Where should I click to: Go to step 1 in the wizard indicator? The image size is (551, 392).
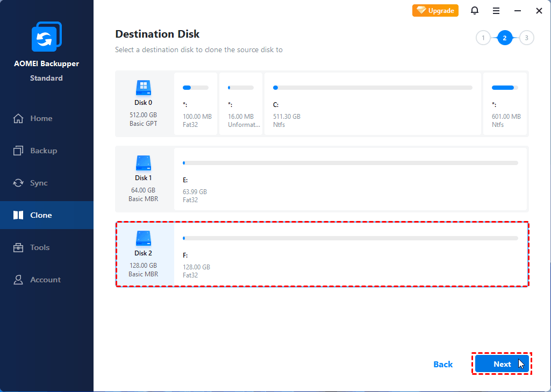(483, 38)
